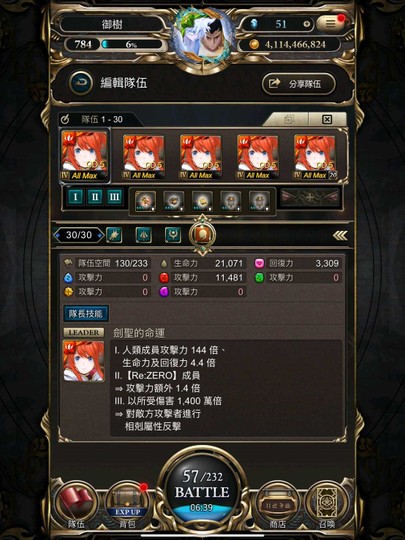Open 背包 chest icon
Viewport: 405px width, 540px height.
pos(127,505)
